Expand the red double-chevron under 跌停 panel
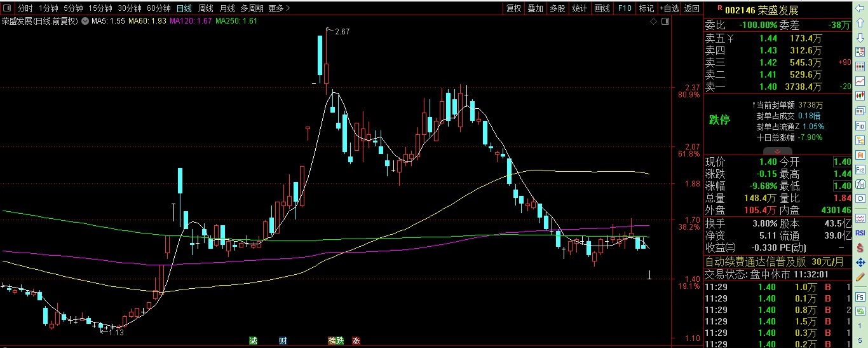 776,151
